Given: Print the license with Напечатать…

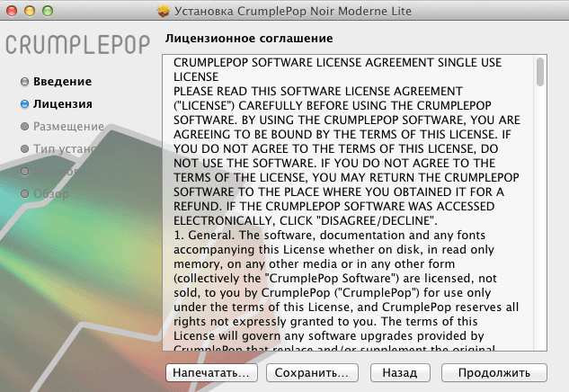Looking at the screenshot, I should (211, 373).
